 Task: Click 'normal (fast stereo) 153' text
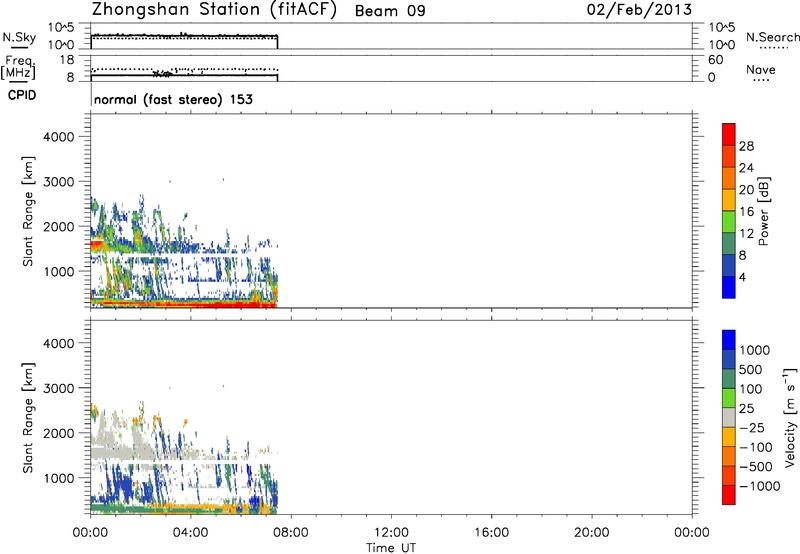point(173,99)
